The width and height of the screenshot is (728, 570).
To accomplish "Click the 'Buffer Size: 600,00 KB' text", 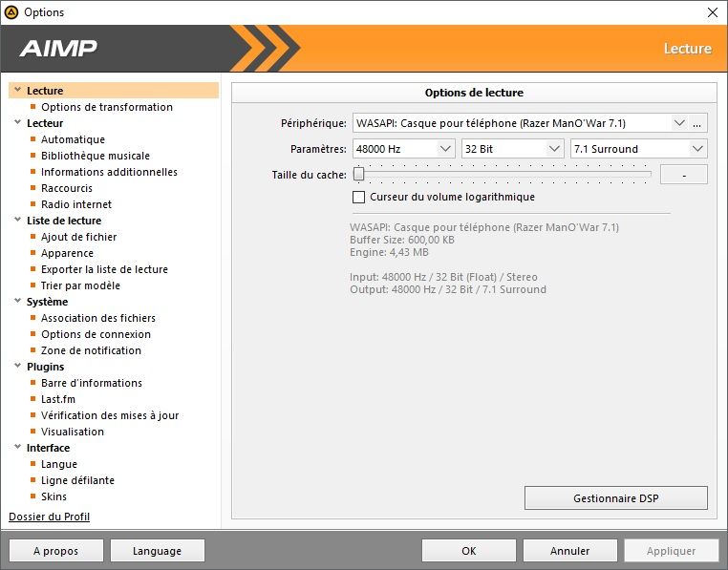I will coord(402,240).
